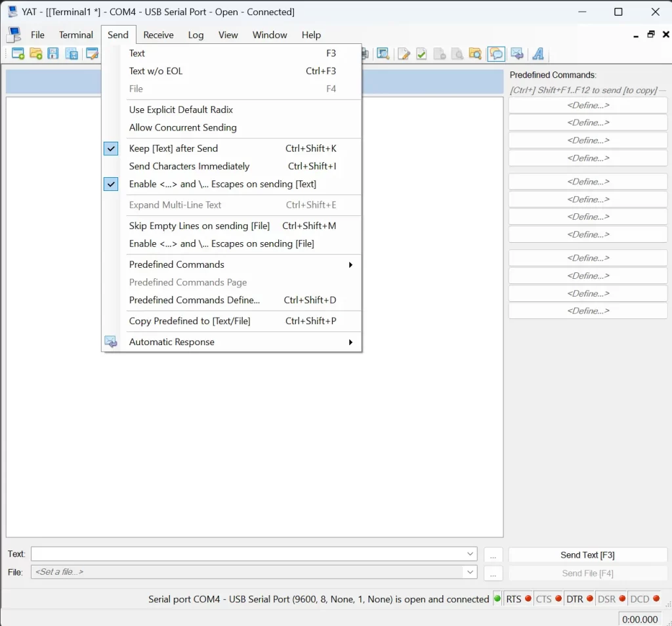Click greyed Expand Multi-Line Text entry
The width and height of the screenshot is (672, 626).
click(232, 205)
